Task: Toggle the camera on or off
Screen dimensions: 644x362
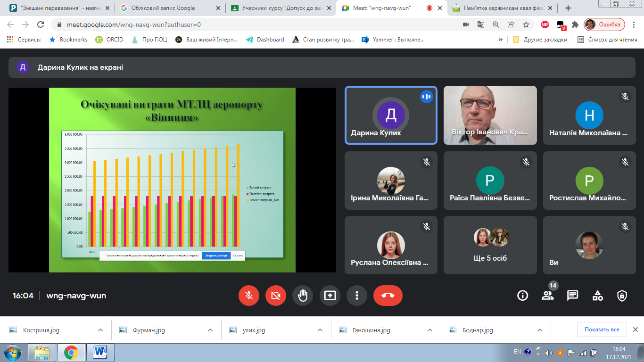Action: pos(276,296)
